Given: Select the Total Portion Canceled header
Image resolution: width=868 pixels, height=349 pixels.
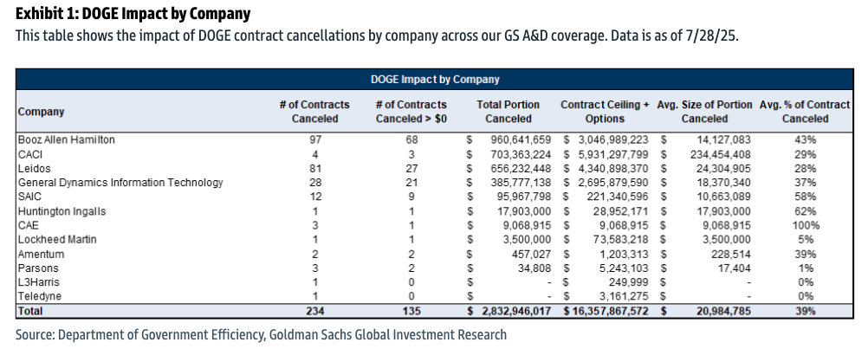Looking at the screenshot, I should [x=508, y=112].
